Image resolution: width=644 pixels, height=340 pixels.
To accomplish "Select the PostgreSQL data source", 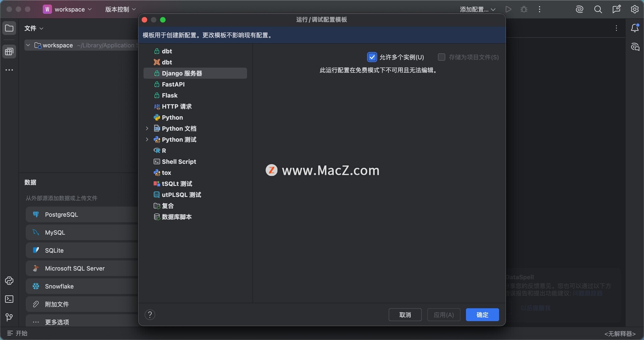I will coord(82,214).
